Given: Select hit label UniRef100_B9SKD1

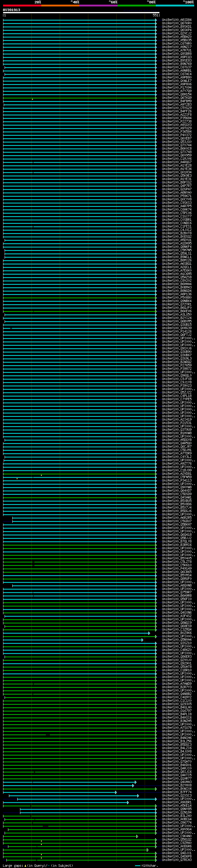Looking at the screenshot, I should (x=176, y=26).
